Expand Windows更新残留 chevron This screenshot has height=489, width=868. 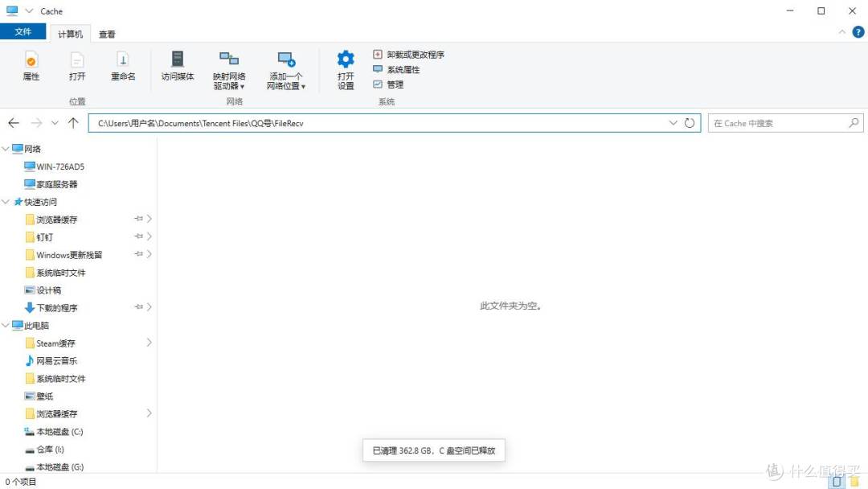click(149, 254)
